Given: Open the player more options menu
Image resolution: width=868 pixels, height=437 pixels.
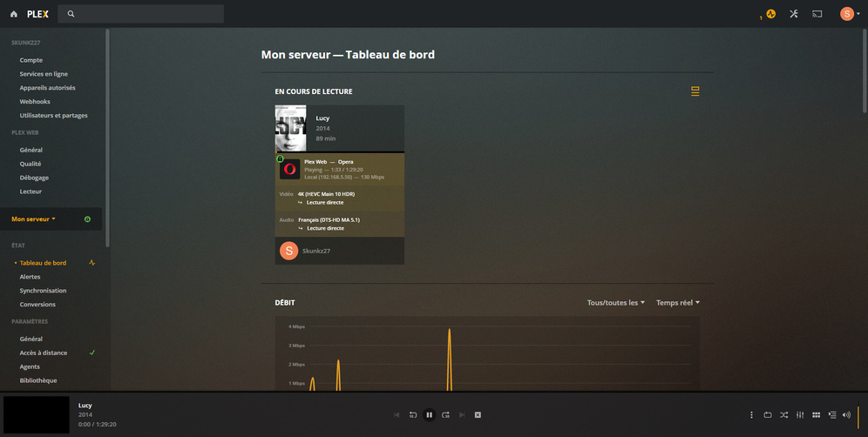Looking at the screenshot, I should click(x=751, y=415).
